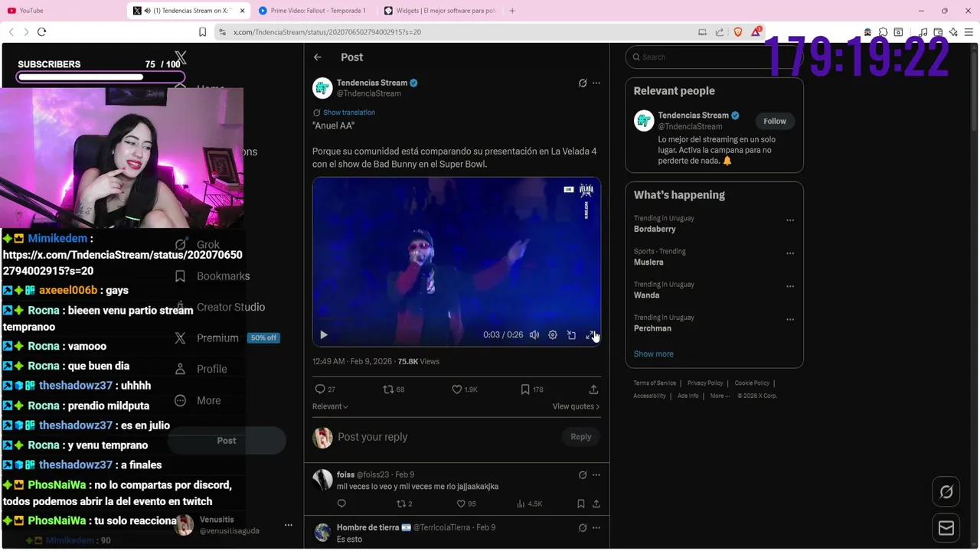Screen dimensions: 980x551
Task: Like the post with 1.9K likes
Action: 465,390
